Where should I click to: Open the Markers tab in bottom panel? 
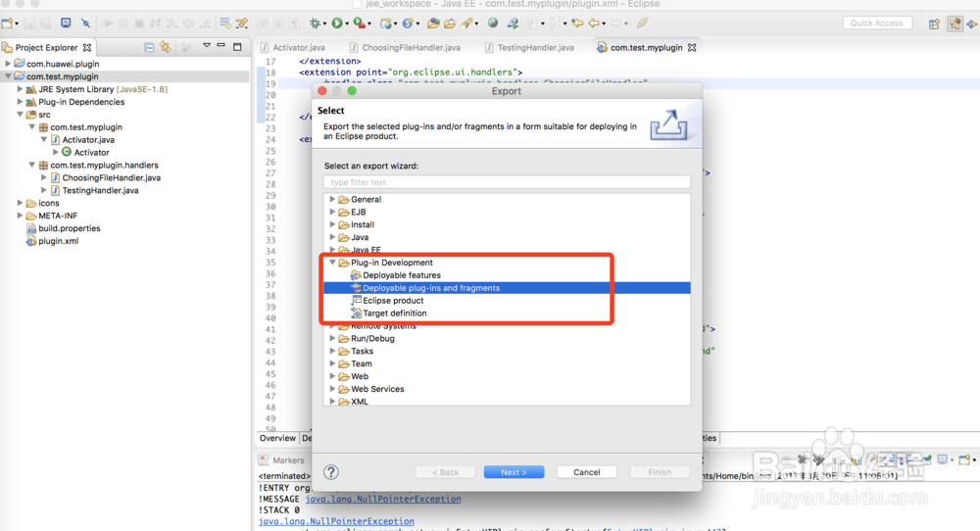click(282, 460)
